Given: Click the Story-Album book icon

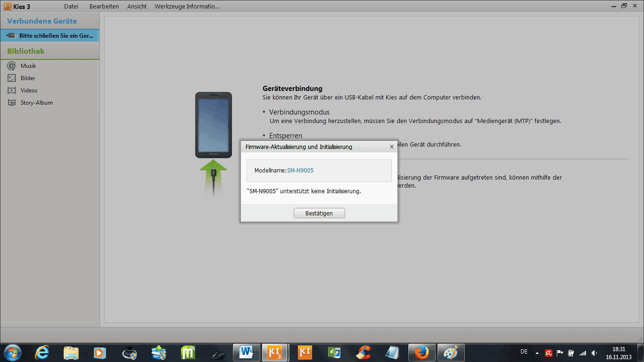Looking at the screenshot, I should pyautogui.click(x=12, y=103).
